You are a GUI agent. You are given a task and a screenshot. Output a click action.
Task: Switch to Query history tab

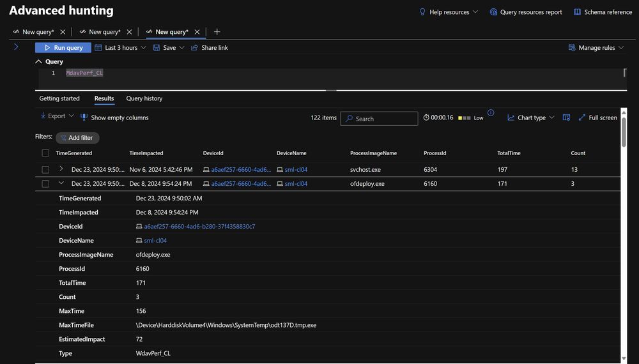click(144, 98)
